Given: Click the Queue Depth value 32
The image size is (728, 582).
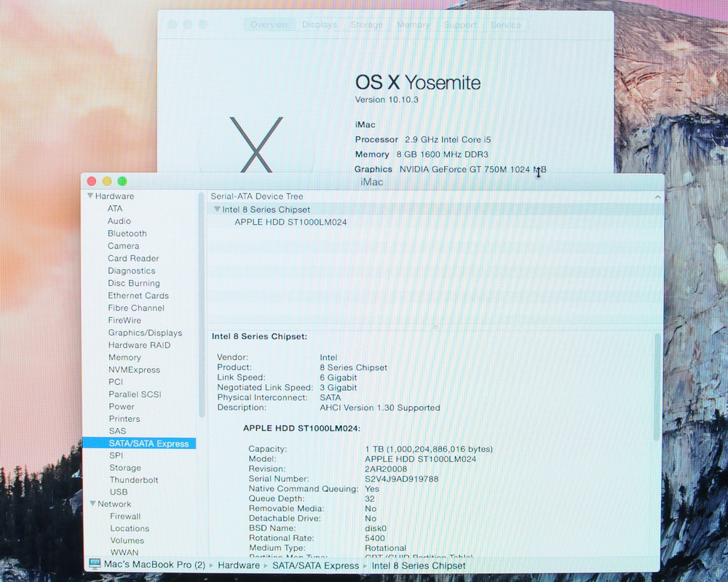Looking at the screenshot, I should [370, 498].
